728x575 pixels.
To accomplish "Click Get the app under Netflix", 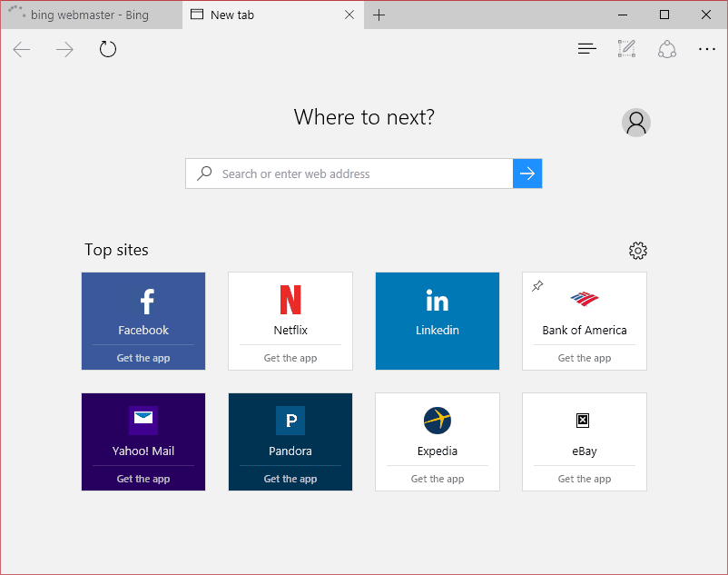I will (290, 358).
